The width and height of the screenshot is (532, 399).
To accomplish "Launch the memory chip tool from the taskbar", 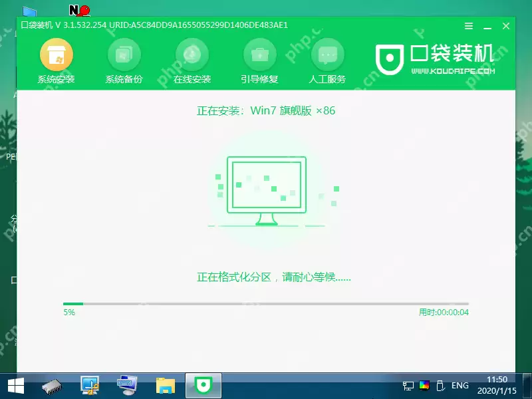I will [x=51, y=384].
